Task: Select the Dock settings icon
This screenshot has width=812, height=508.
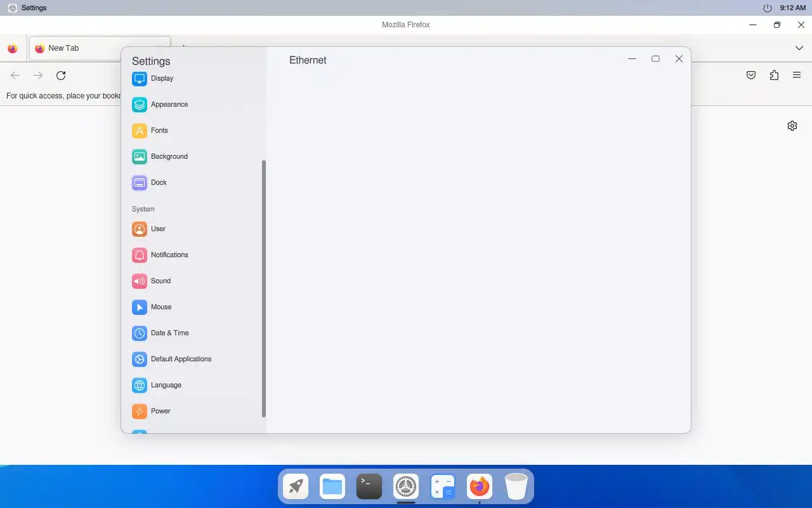Action: [x=140, y=183]
